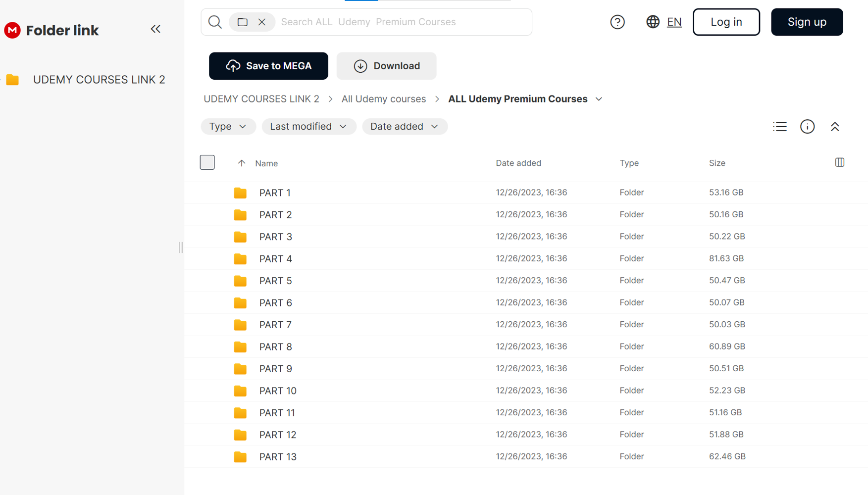This screenshot has width=868, height=495.
Task: Click the MEGA logo icon
Action: 12,30
